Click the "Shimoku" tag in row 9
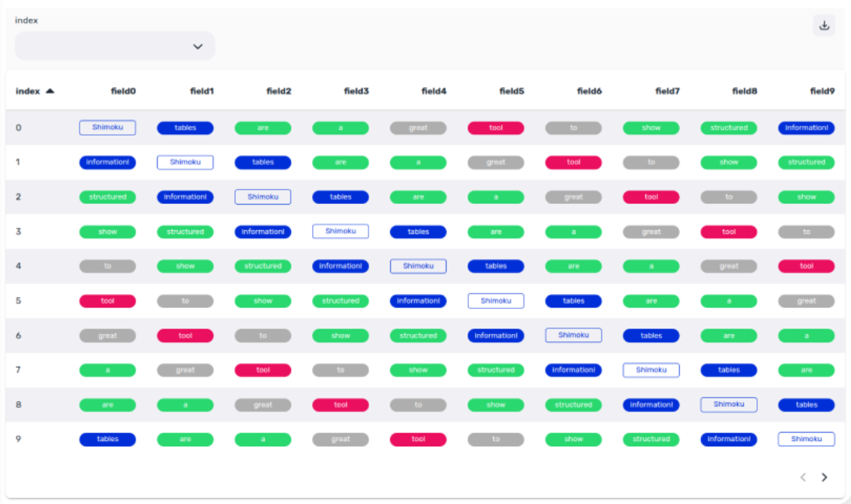The image size is (851, 504). pyautogui.click(x=807, y=439)
